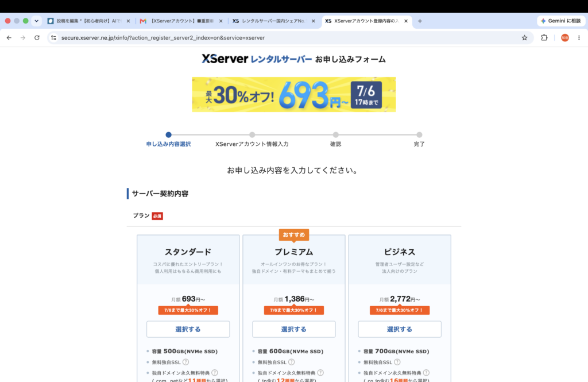Choose the スタンダード plan with 選択する
Viewport: 588px width, 382px height.
188,329
